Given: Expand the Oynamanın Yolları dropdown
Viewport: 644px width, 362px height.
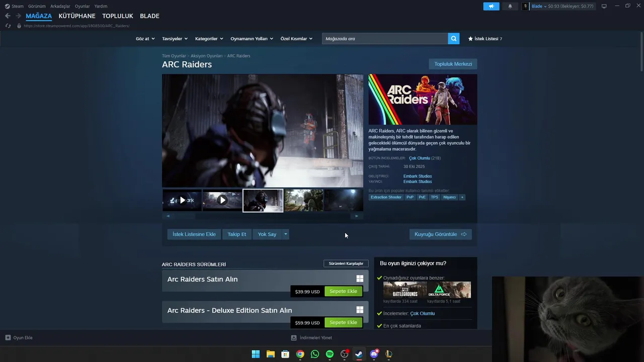Looking at the screenshot, I should tap(252, 39).
